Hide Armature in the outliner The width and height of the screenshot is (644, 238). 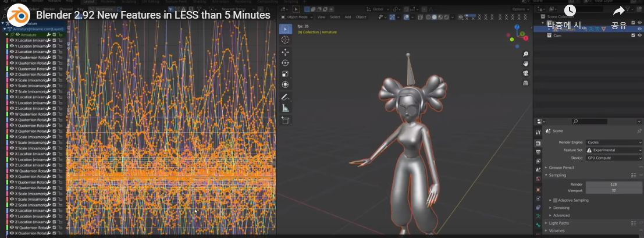pos(639,29)
